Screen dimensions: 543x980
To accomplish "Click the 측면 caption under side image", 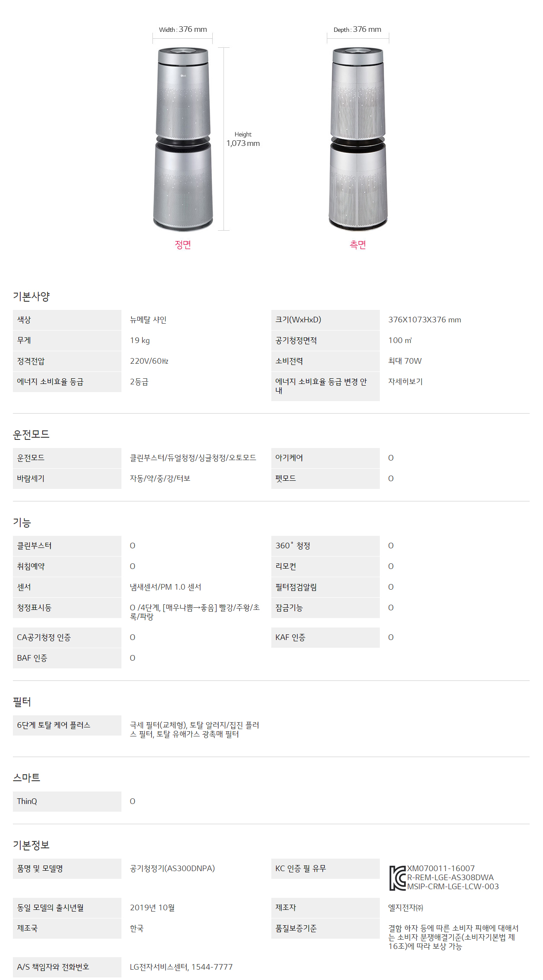I will [358, 245].
